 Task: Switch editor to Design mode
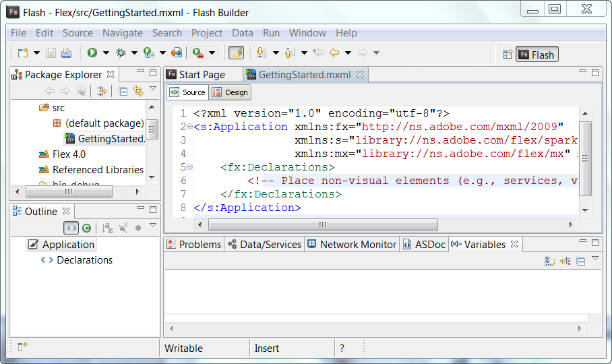pos(231,92)
